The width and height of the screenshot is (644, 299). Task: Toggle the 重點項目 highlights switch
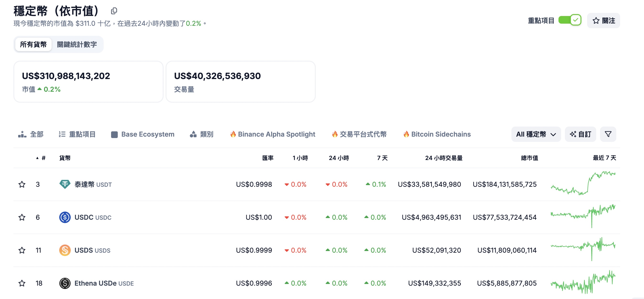pos(570,20)
